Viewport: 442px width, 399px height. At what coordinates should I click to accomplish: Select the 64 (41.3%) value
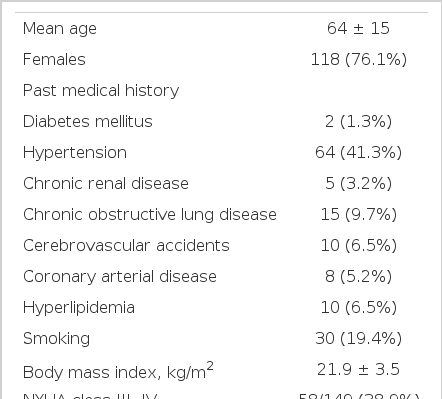[x=358, y=153]
